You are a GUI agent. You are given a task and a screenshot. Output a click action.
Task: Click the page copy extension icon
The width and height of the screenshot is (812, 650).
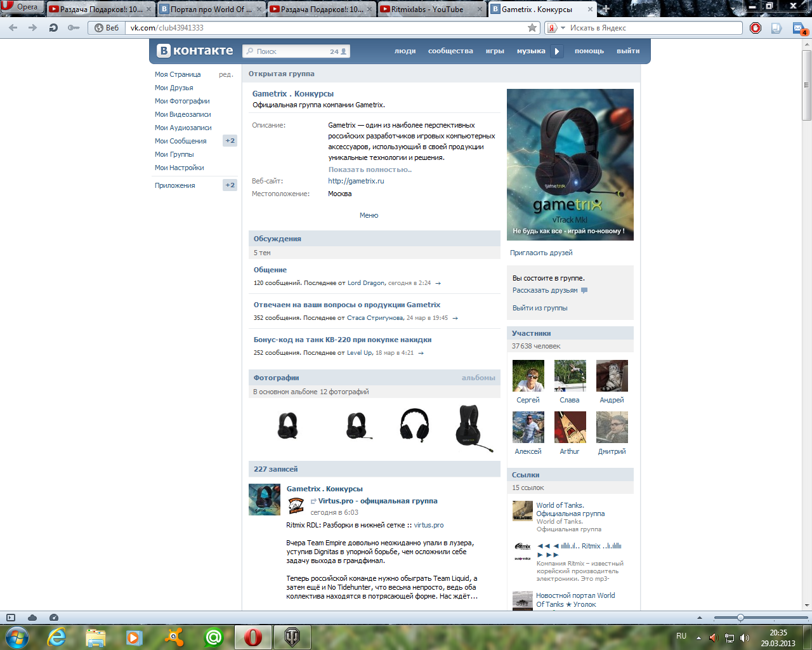point(776,28)
